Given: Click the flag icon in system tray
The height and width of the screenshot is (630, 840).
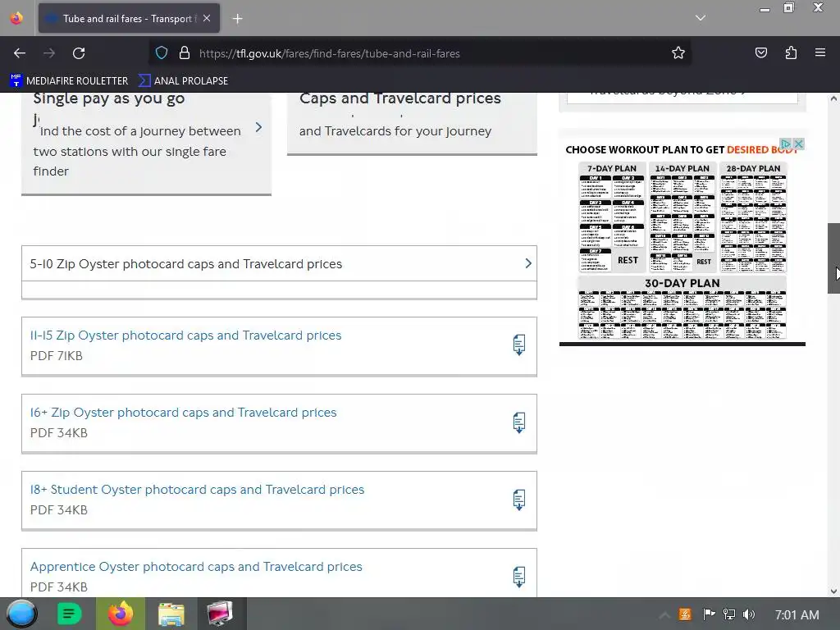Looking at the screenshot, I should [x=709, y=614].
